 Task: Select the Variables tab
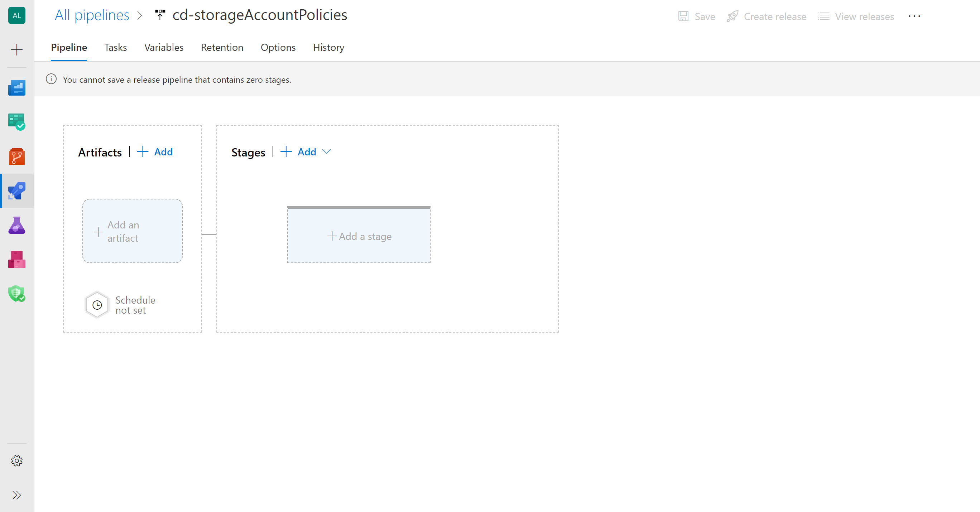(x=163, y=47)
